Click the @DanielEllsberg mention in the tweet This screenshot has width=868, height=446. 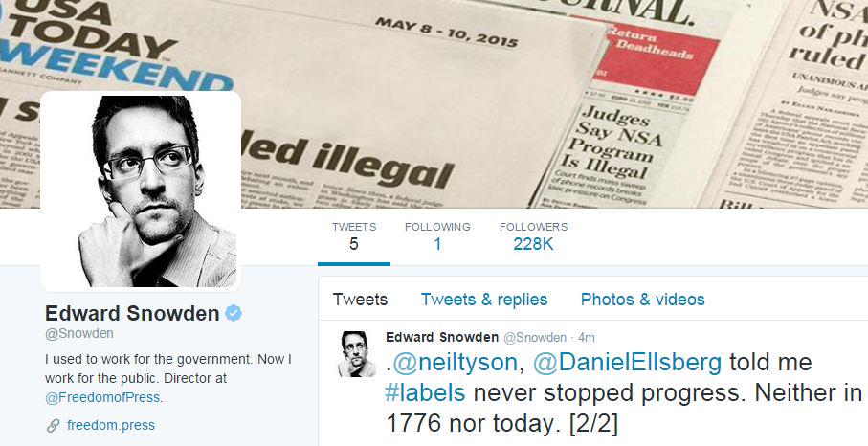point(627,363)
